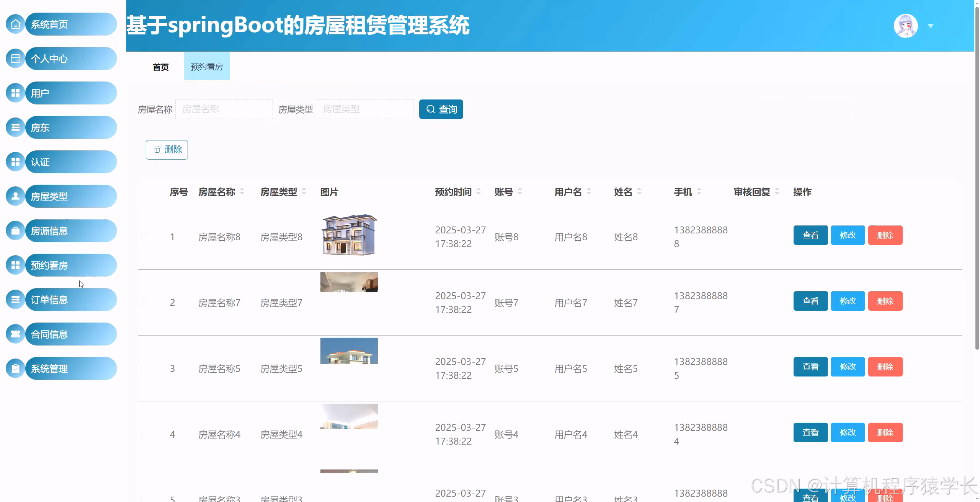This screenshot has width=980, height=502.
Task: Click the 房东 list icon
Action: (x=15, y=127)
